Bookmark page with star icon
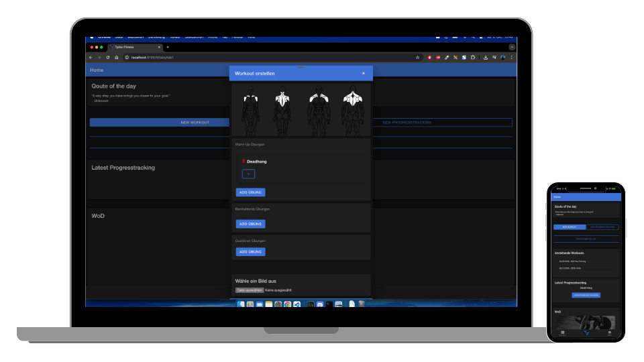Image resolution: width=644 pixels, height=362 pixels. 418,58
